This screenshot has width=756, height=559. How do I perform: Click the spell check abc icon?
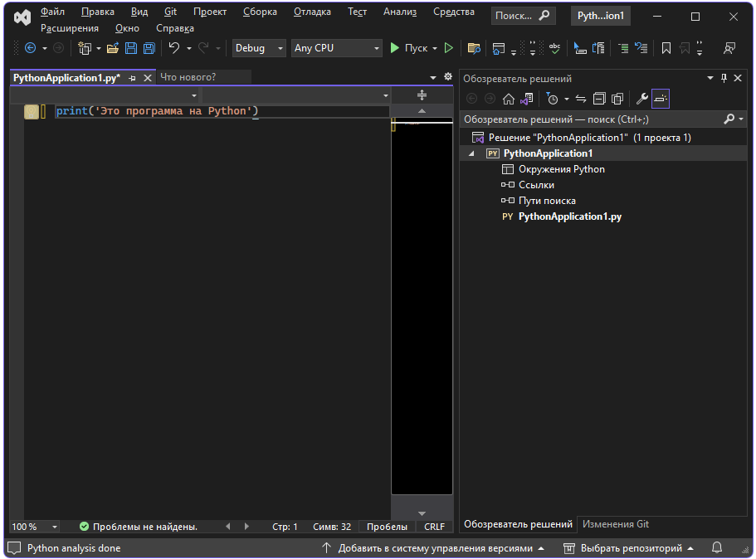(x=554, y=48)
